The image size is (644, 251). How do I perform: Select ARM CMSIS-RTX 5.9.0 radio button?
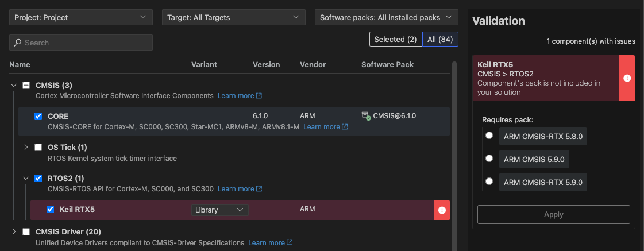pos(489,181)
